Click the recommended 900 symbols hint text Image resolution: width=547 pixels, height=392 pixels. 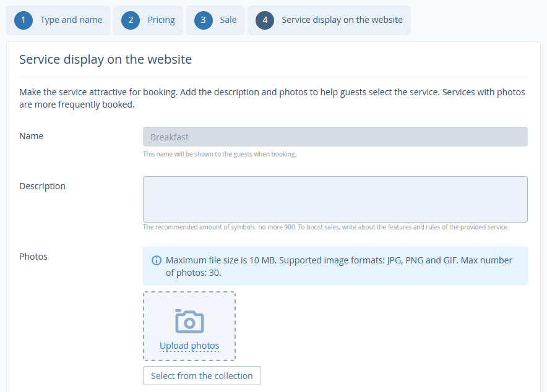(326, 227)
